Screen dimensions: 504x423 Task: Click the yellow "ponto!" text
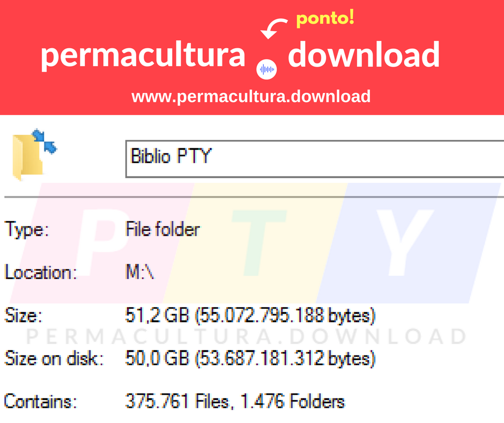325,19
